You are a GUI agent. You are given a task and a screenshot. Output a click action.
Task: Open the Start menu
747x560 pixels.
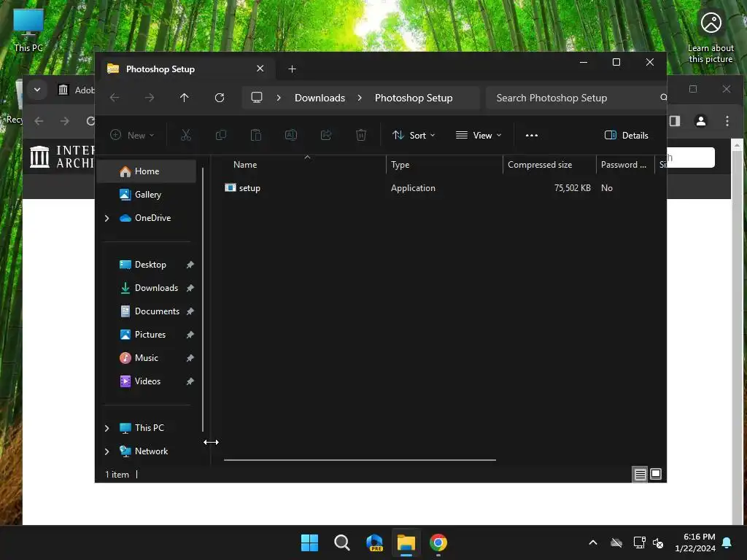tap(309, 542)
